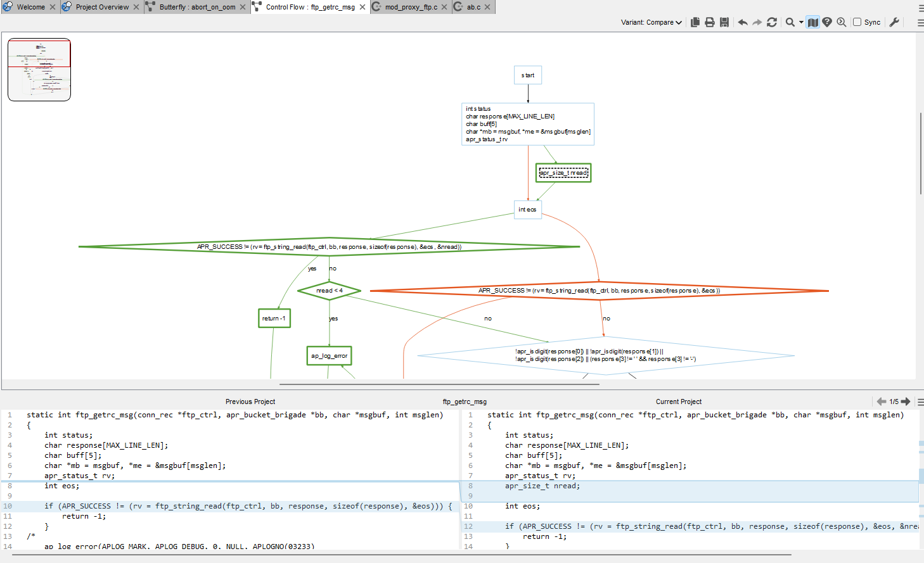Open the Variant: Compare dropdown

[x=651, y=22]
